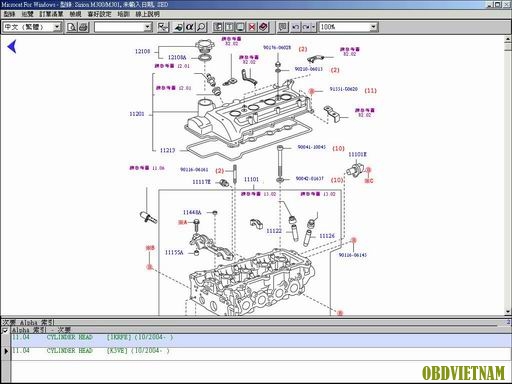Select the CYLINDER HEAD [K3VE] row
Screen dimensions: 512x384
(261, 351)
